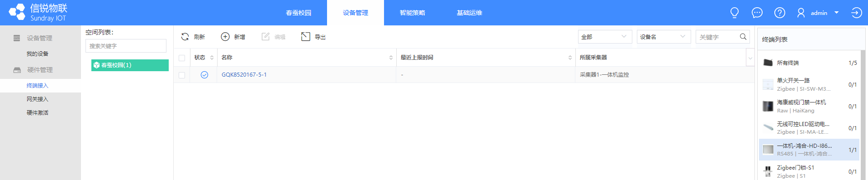Viewport: 868px width, 180px height.
Task: Switch to the 基础运维 top tab
Action: 470,13
